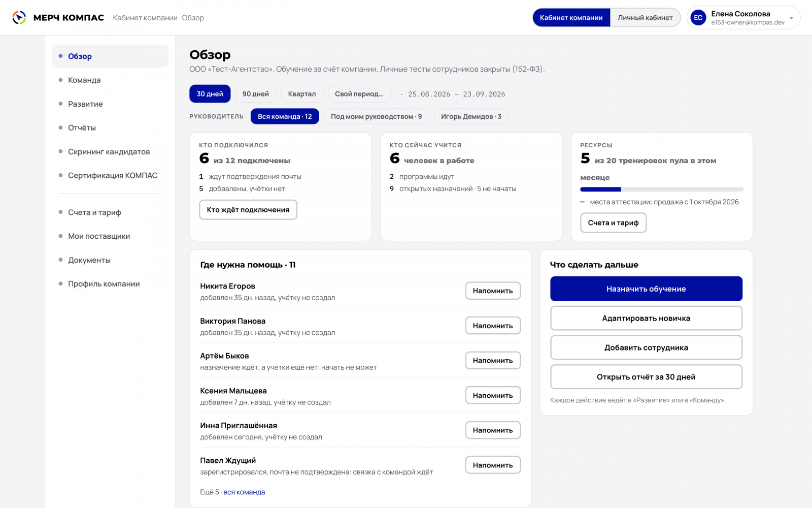Remind Артём Быков with Напомнить
812x508 pixels.
(x=493, y=360)
